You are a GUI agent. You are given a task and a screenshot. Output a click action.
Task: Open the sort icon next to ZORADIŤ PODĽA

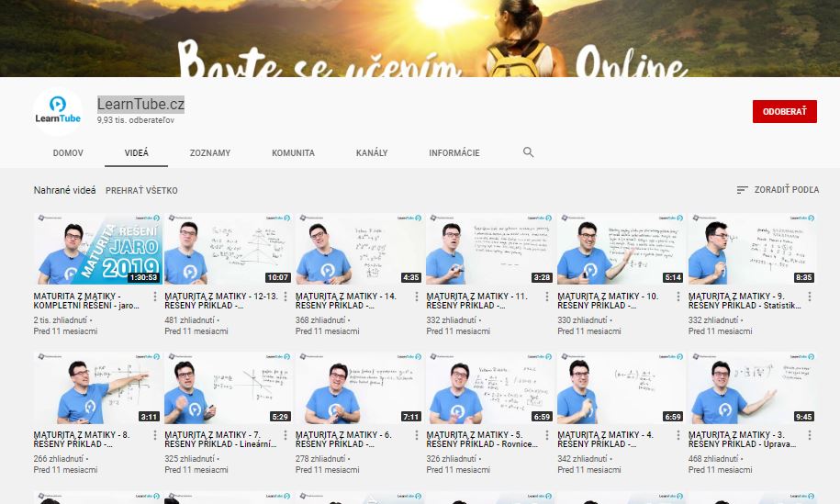(742, 190)
